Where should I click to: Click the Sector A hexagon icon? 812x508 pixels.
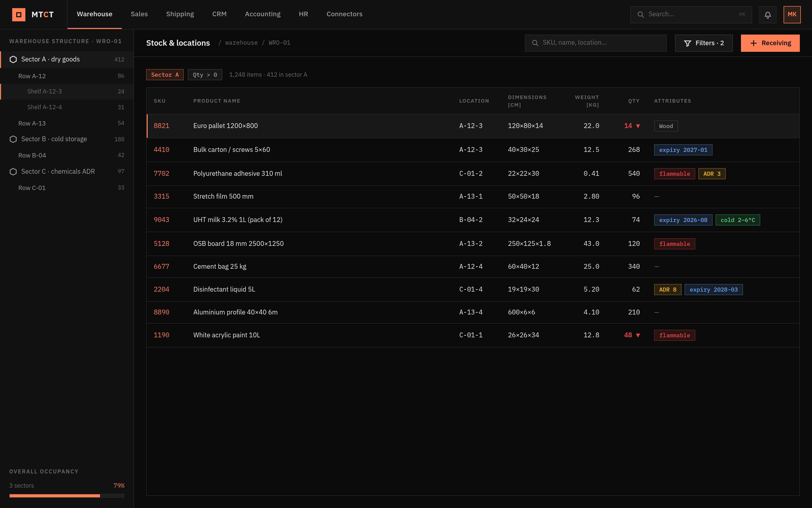pos(13,59)
